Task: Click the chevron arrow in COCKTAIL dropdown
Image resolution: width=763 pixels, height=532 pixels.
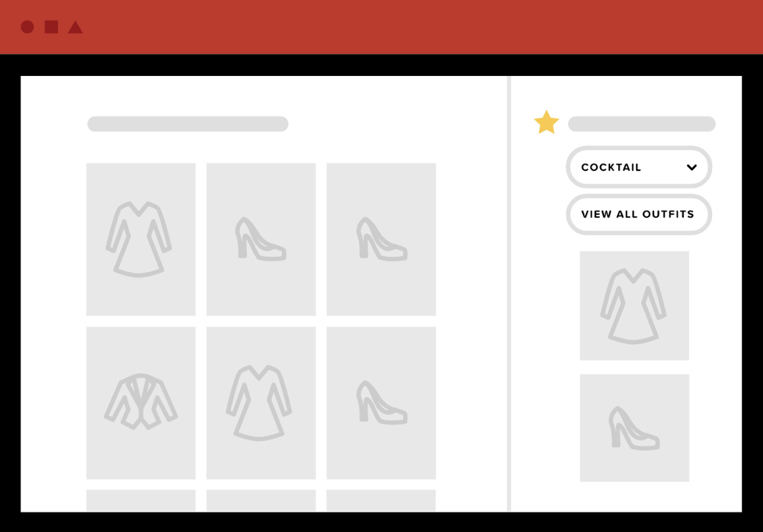Action: (692, 168)
